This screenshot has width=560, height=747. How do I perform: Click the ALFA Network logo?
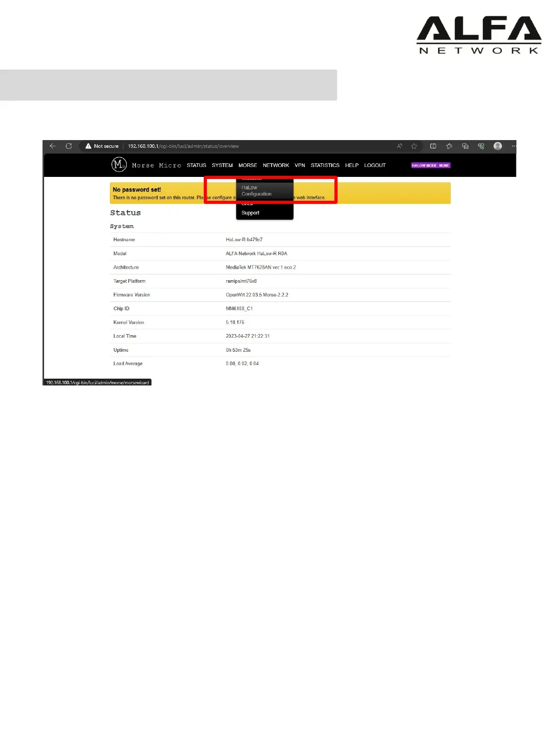(479, 35)
